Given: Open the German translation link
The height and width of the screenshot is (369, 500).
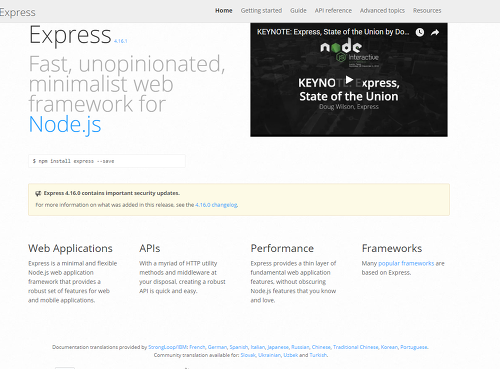Looking at the screenshot, I should click(217, 347).
